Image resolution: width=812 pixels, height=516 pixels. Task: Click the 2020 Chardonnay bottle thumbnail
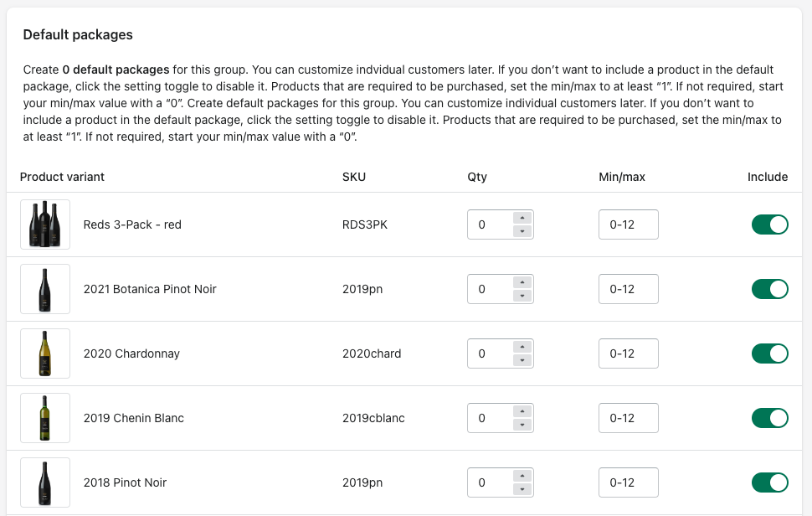tap(45, 353)
